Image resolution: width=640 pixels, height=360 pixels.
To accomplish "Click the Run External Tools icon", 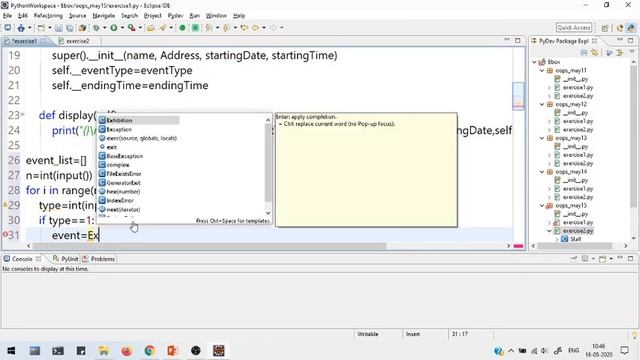I will pyautogui.click(x=131, y=28).
